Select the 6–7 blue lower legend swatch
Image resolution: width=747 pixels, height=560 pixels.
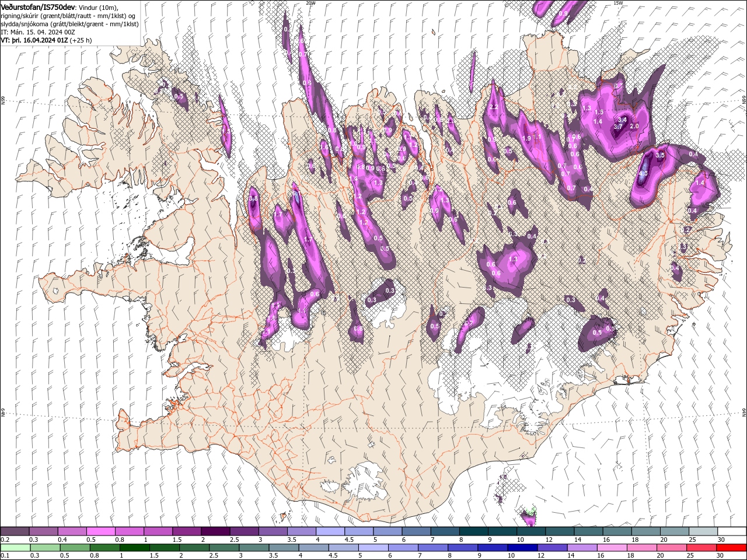[403, 548]
